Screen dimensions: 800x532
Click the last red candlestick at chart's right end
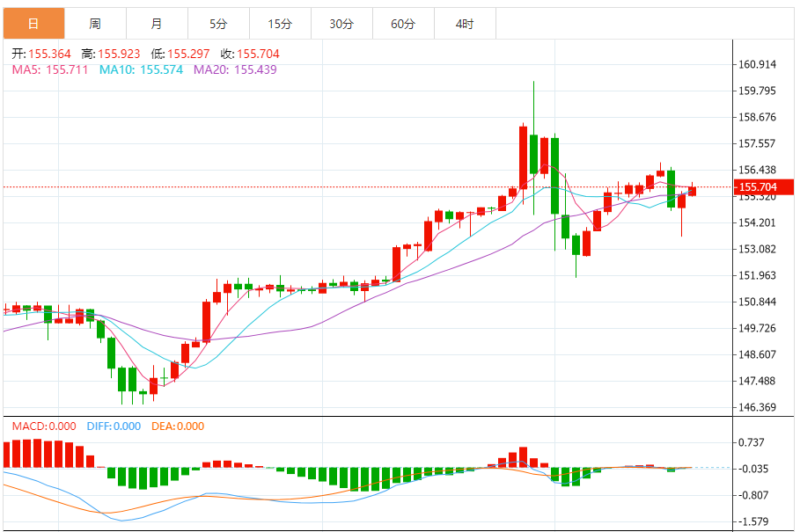(x=692, y=191)
